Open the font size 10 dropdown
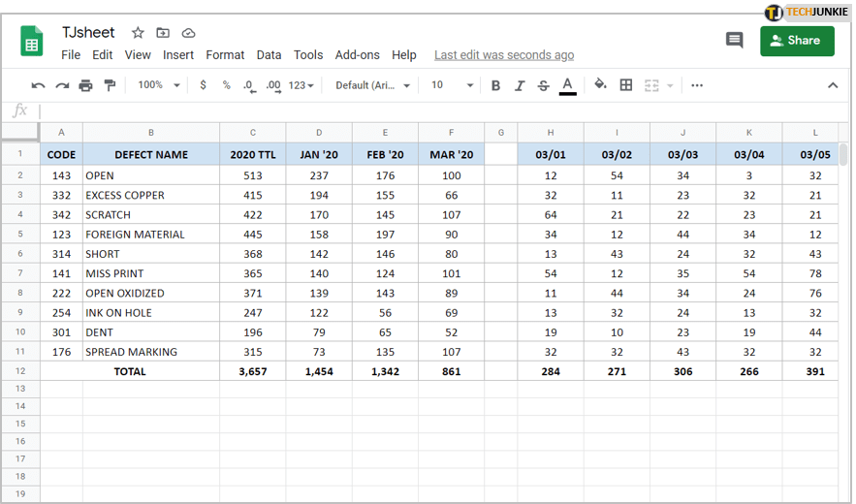The height and width of the screenshot is (504, 856). (x=452, y=85)
